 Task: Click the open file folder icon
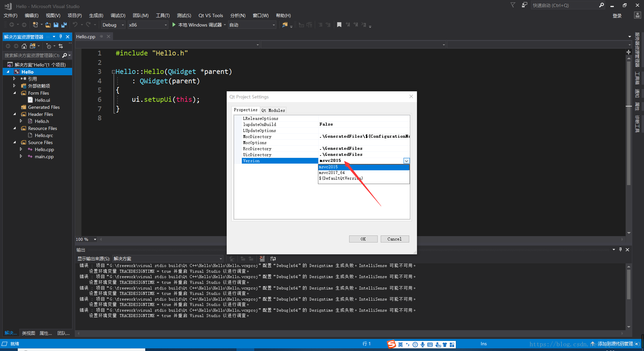(x=48, y=25)
